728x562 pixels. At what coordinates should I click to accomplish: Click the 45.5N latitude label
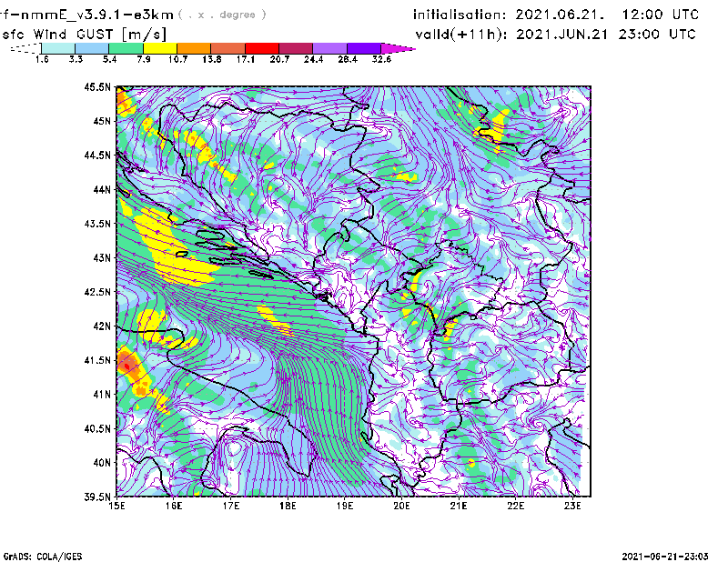click(97, 86)
